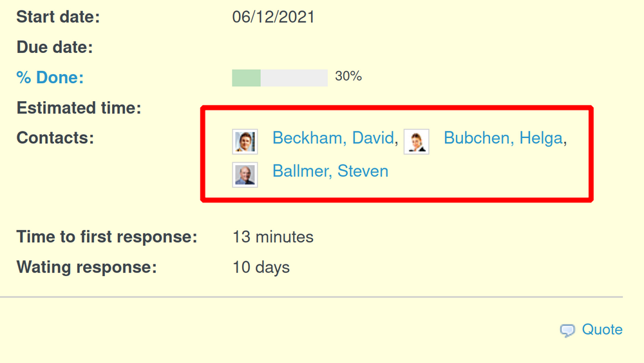Click the 13 minutes response time value
Viewport: 644px width, 363px height.
(273, 237)
